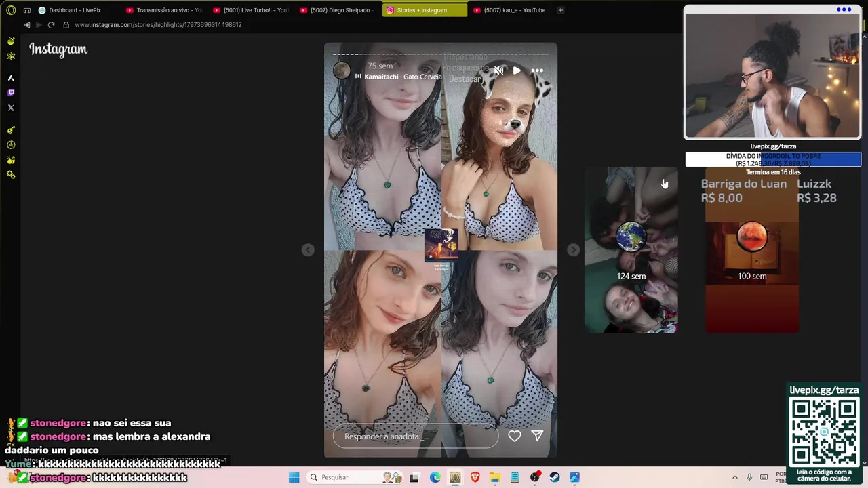This screenshot has height=488, width=868.
Task: Open OBS Studio from the taskbar
Action: [535, 477]
